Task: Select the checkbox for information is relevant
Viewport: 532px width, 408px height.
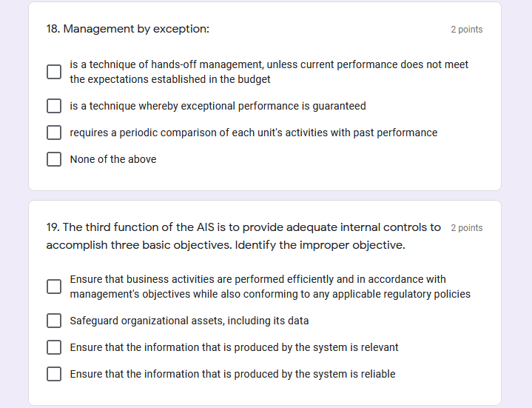Action: (54, 347)
